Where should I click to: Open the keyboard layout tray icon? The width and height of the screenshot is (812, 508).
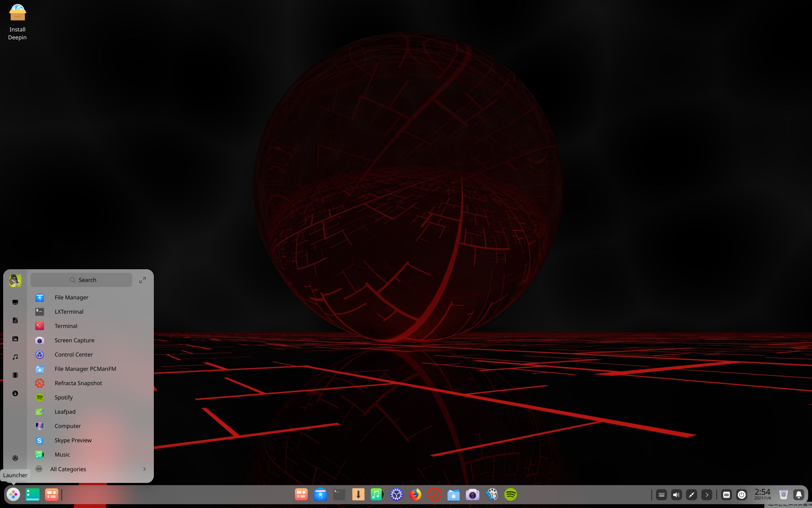[x=661, y=495]
